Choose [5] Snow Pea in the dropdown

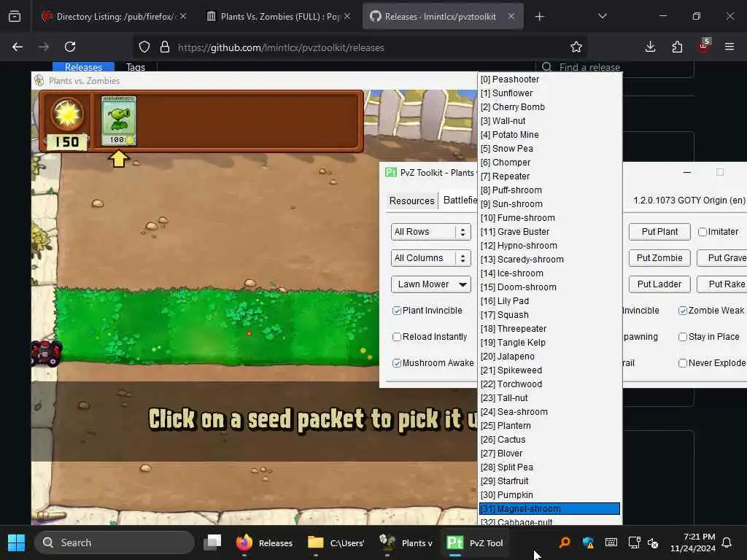(550, 149)
